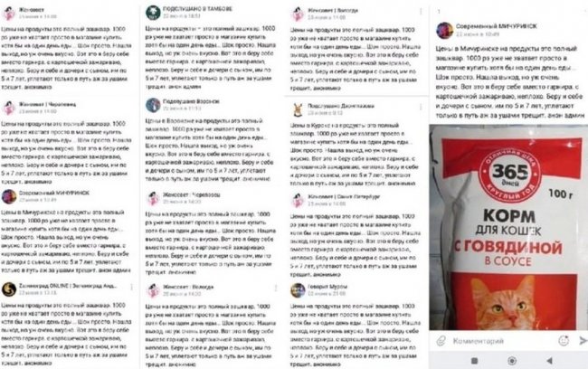Tap the Android recent apps square
588x369 pixels.
tap(474, 361)
